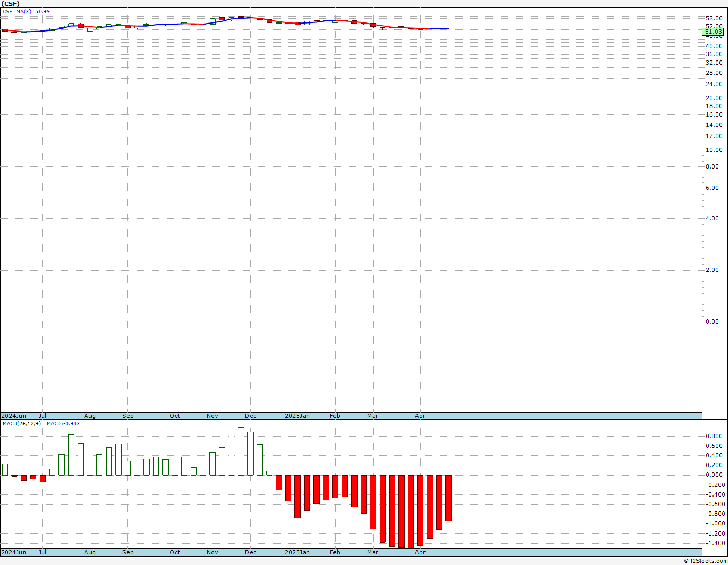
Task: Select 2025Jan on the price chart axis
Action: point(297,416)
